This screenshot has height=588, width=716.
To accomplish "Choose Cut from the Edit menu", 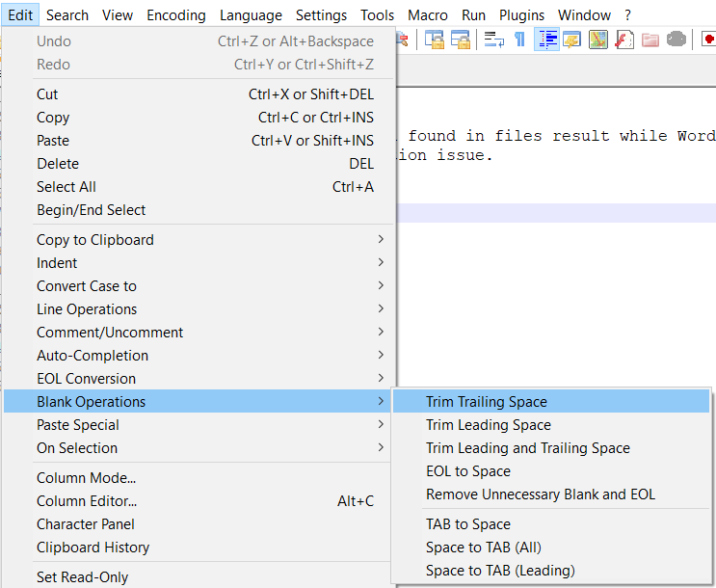I will 197,94.
